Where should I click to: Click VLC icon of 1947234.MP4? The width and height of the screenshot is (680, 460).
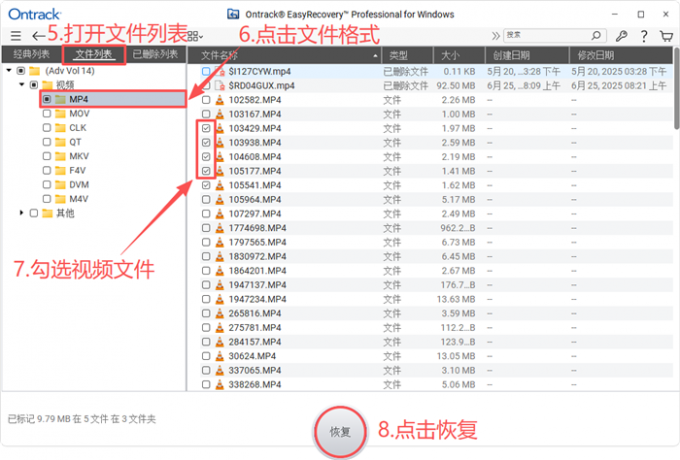(220, 299)
